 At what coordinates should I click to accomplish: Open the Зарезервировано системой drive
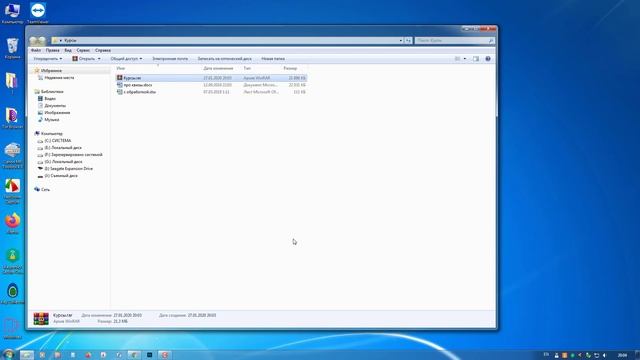pyautogui.click(x=73, y=155)
